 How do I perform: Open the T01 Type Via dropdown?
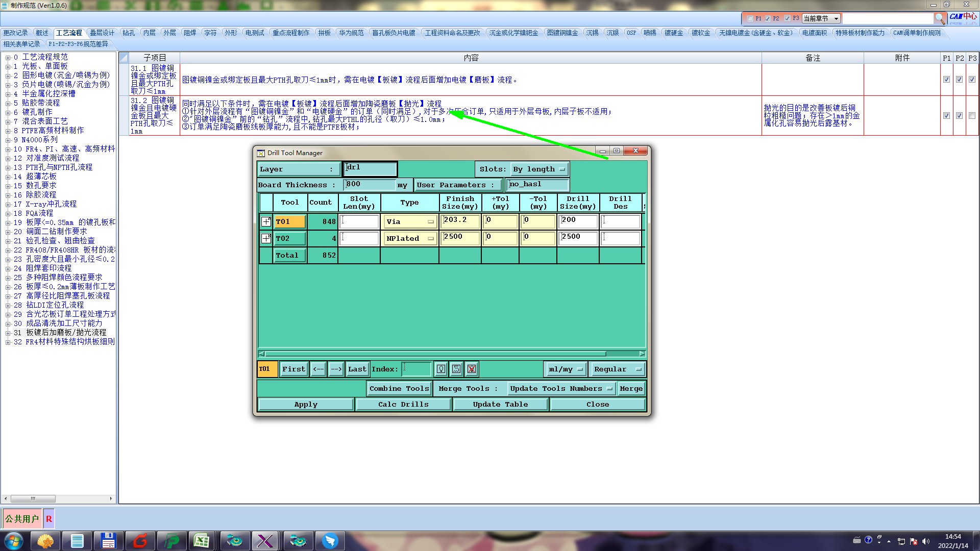(x=409, y=221)
